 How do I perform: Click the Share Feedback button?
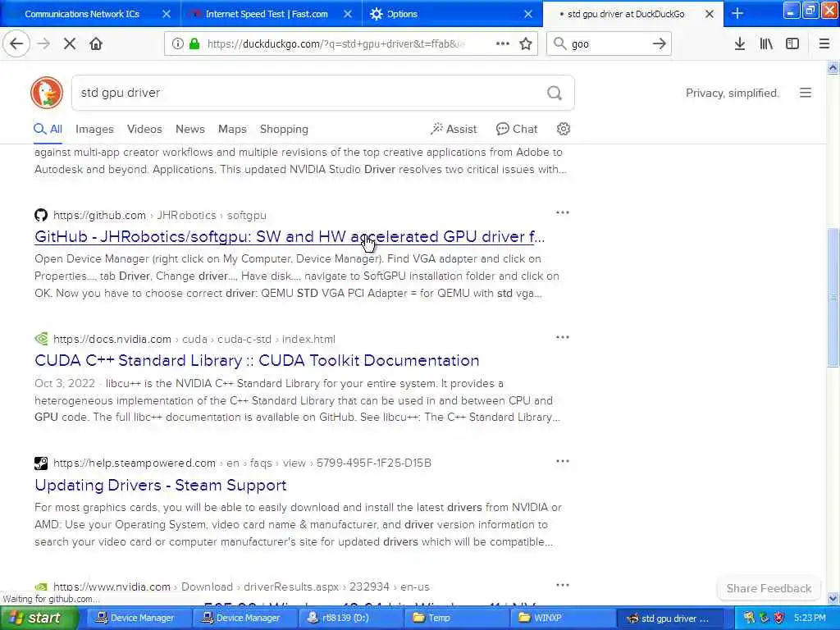(769, 588)
